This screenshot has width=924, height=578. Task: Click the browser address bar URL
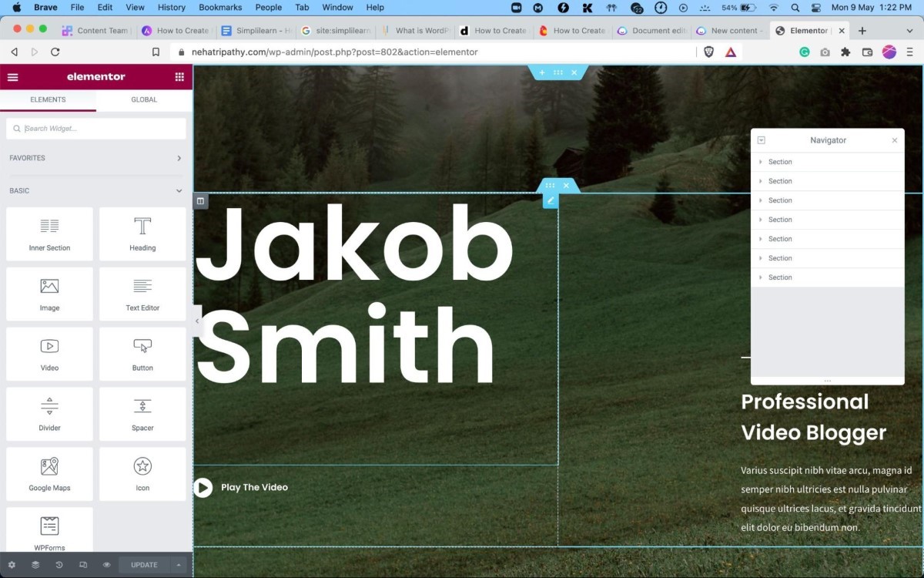coord(335,52)
